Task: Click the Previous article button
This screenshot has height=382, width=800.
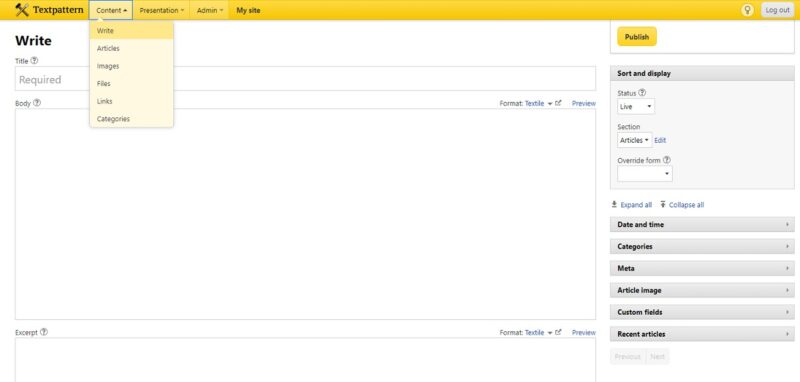Action: coord(628,356)
